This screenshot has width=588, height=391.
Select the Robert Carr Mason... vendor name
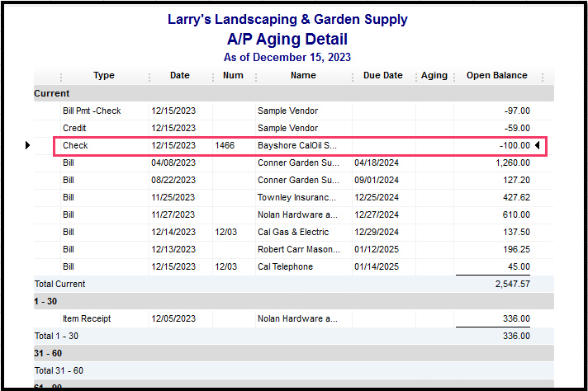[299, 249]
